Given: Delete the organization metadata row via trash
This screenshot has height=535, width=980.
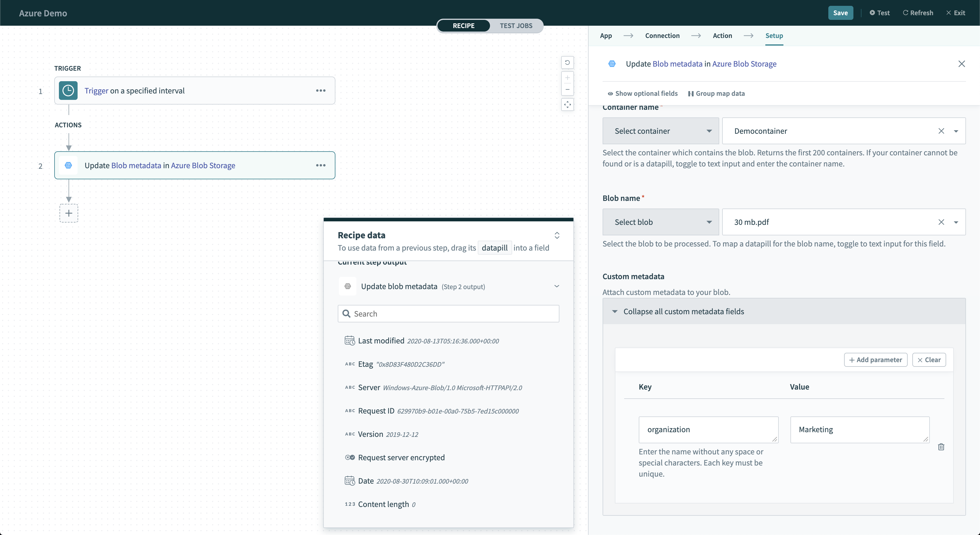Looking at the screenshot, I should point(941,447).
